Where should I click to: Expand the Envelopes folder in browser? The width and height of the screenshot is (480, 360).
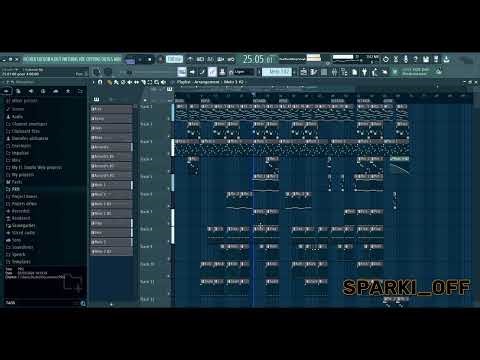(x=19, y=146)
